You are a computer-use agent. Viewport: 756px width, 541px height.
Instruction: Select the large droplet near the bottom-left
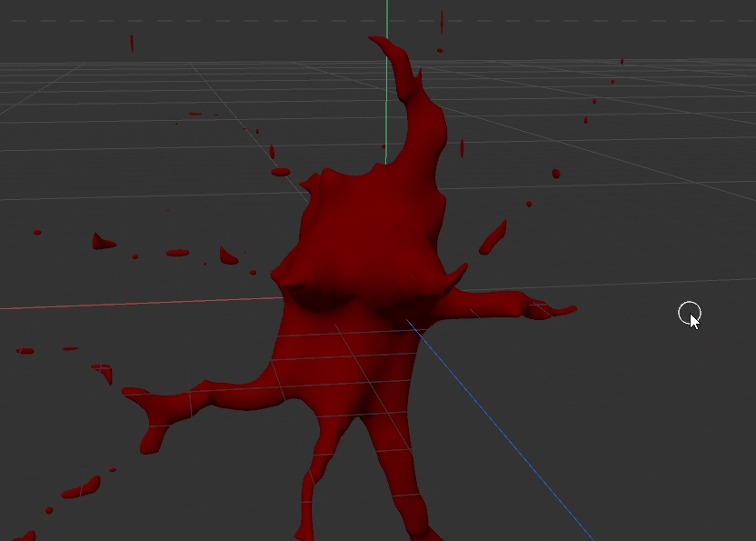80,489
